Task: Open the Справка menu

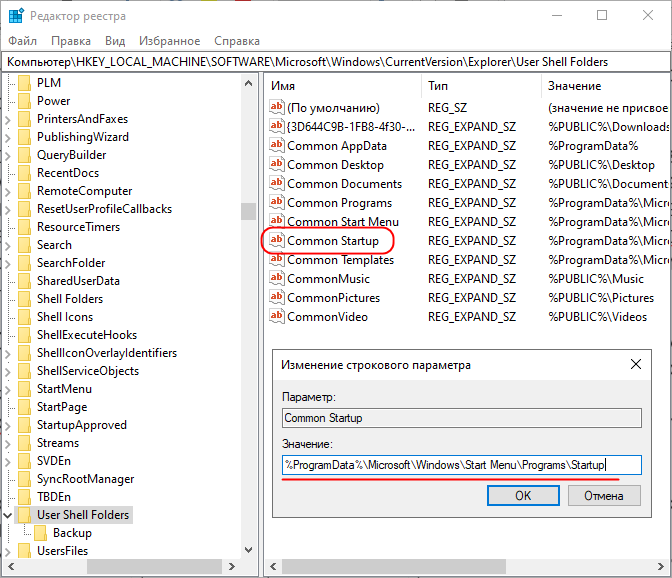Action: (237, 41)
